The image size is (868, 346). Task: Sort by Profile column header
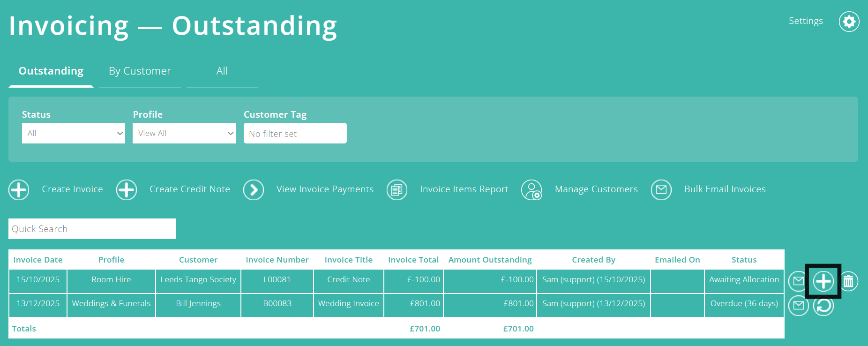tap(112, 260)
